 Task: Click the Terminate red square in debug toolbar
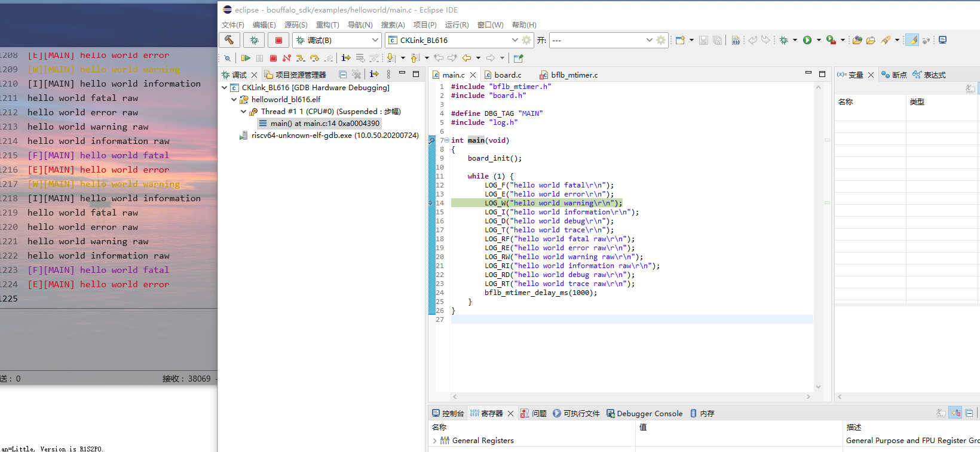273,58
